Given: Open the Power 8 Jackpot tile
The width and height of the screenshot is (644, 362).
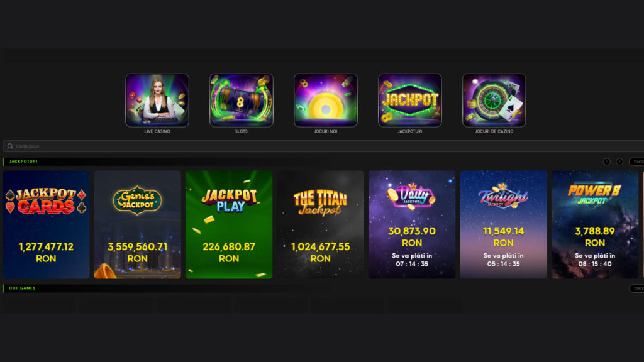Looking at the screenshot, I should [595, 224].
